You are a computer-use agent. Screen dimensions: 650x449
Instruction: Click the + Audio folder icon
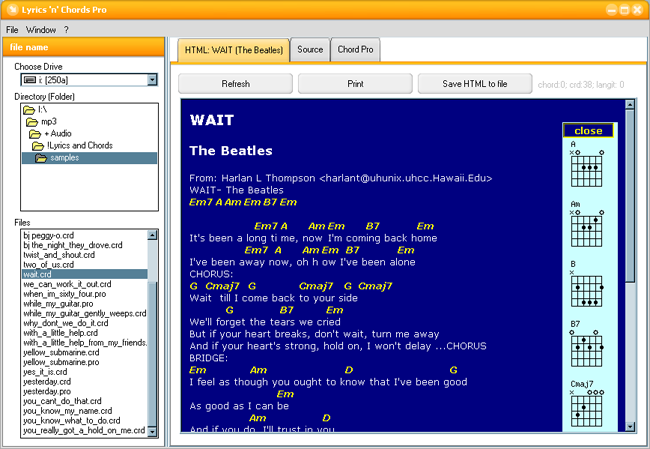coord(35,134)
